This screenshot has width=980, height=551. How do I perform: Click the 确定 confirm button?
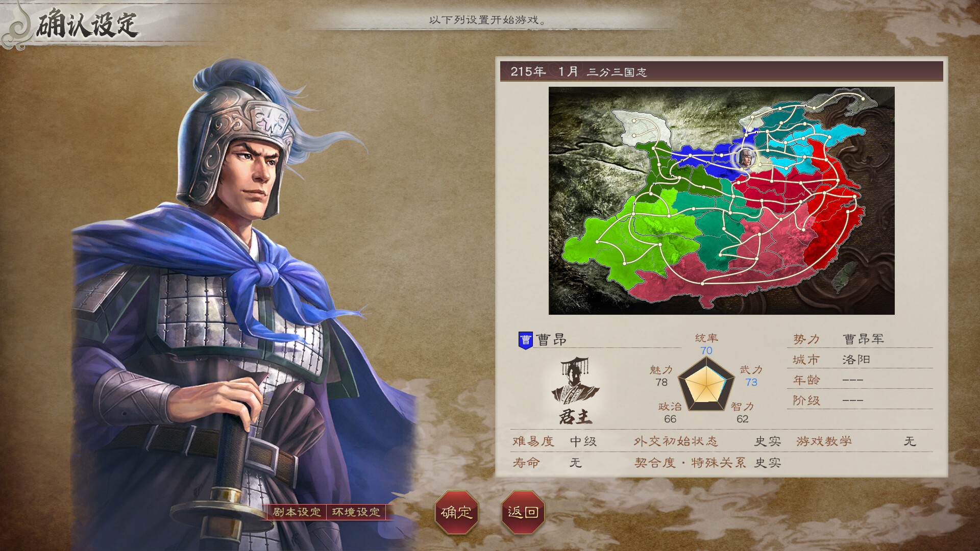tap(456, 512)
